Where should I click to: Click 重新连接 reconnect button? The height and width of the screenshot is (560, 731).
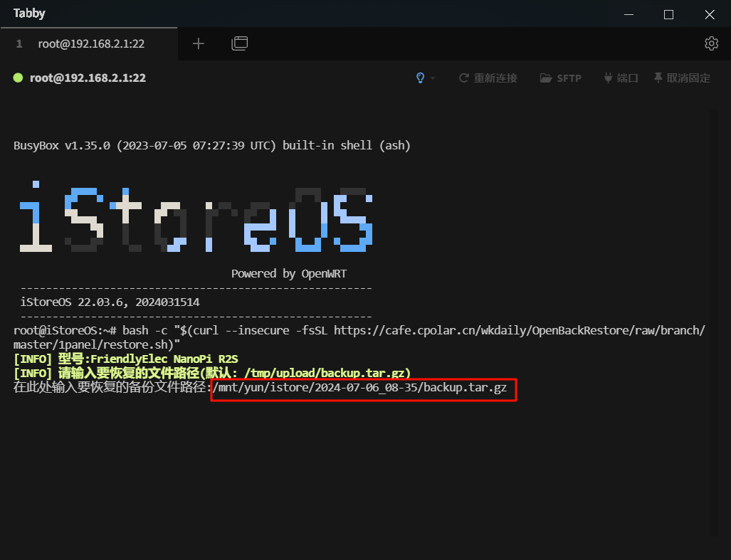click(x=488, y=78)
